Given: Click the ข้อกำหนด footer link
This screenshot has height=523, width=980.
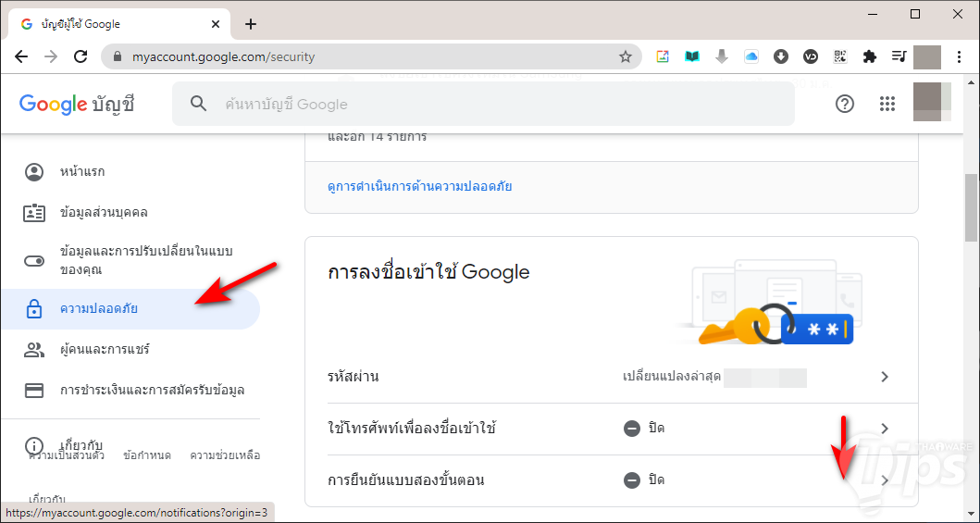Looking at the screenshot, I should [x=147, y=455].
